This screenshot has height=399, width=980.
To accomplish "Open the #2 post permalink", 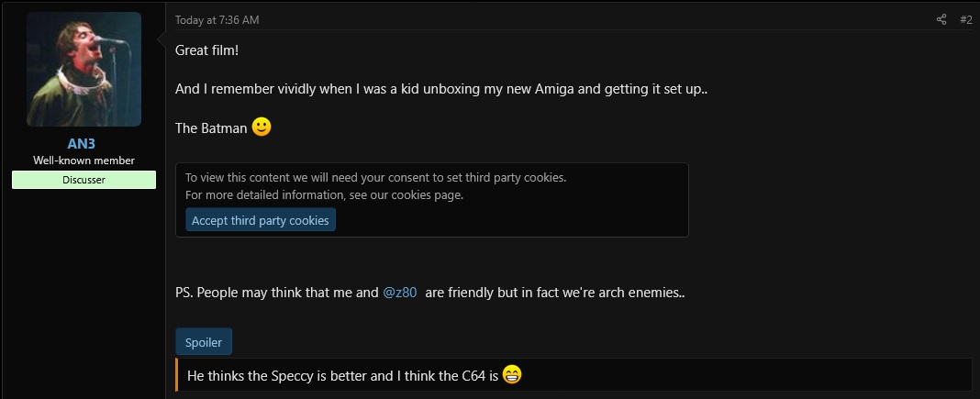I will click(965, 20).
